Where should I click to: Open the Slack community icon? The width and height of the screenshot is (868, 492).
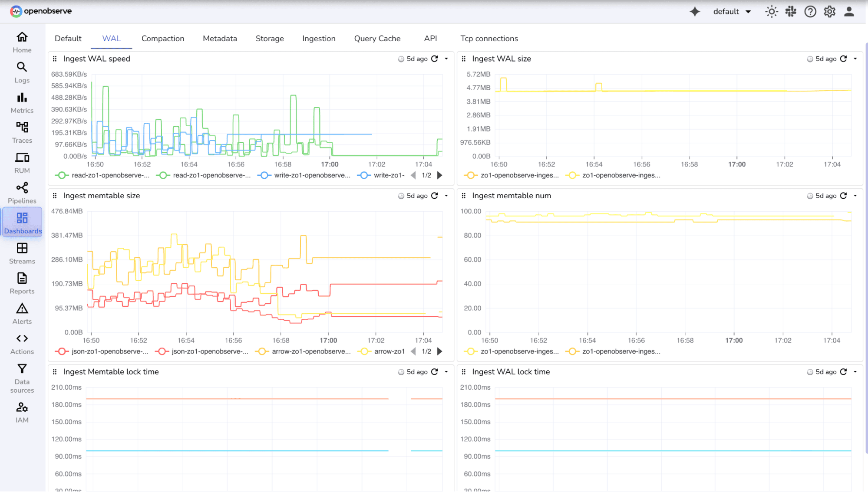click(x=791, y=11)
